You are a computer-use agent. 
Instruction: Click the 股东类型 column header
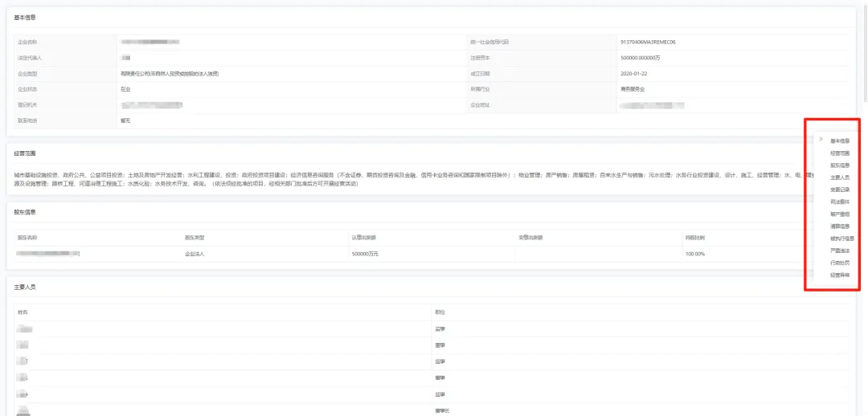[194, 238]
